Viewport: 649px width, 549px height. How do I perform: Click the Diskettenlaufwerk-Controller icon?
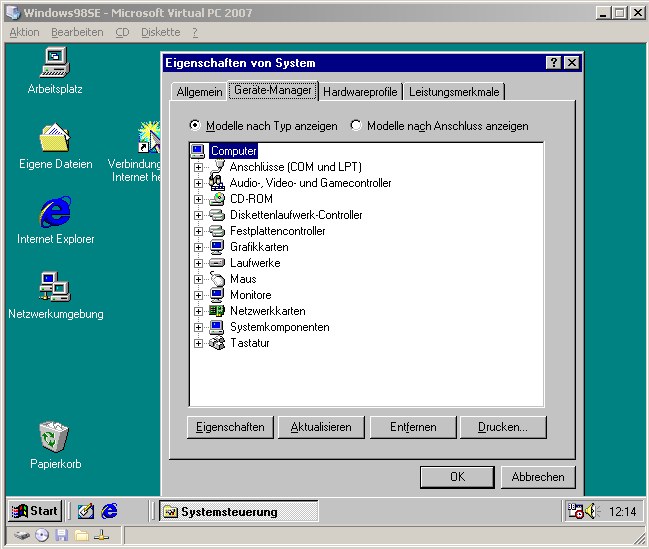217,215
